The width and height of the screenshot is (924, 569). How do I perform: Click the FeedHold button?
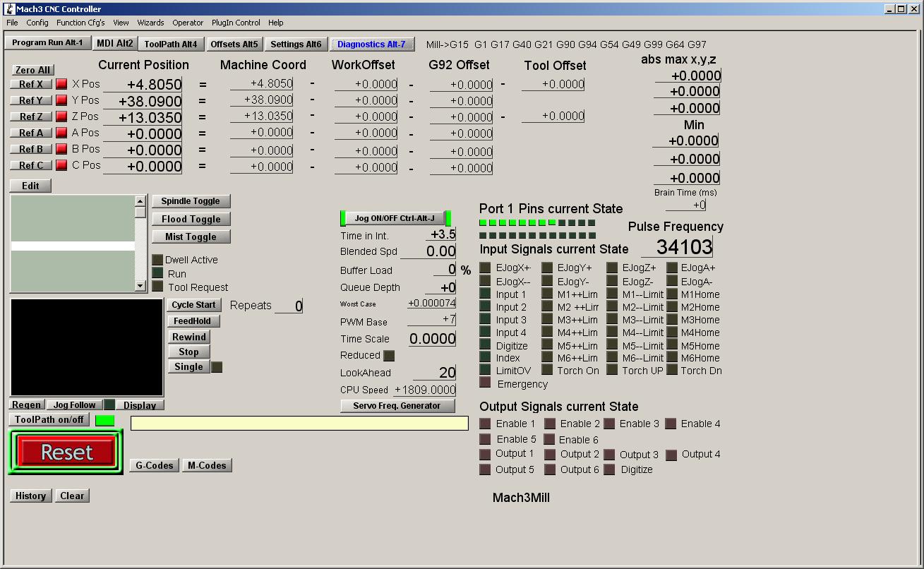(x=193, y=321)
